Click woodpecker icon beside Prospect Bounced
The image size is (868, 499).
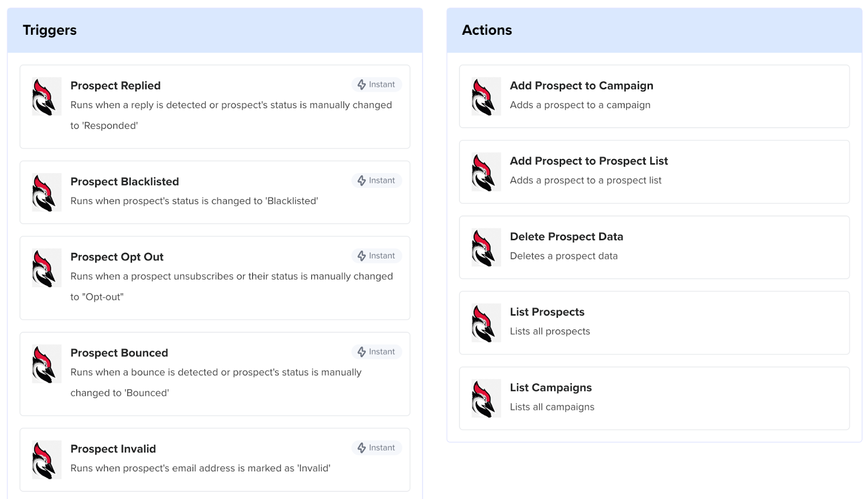[x=46, y=364]
